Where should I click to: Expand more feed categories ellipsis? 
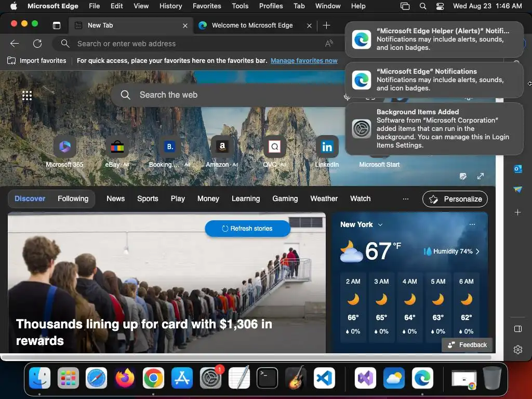click(405, 199)
